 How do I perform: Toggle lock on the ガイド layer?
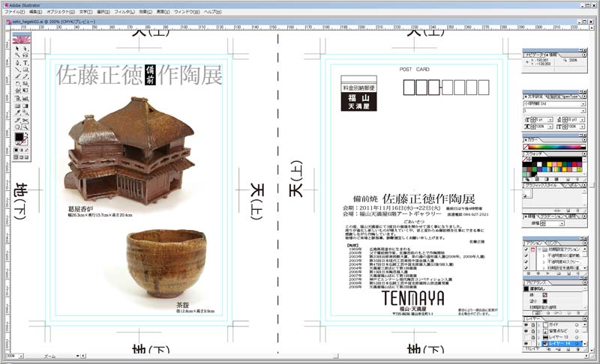532,324
